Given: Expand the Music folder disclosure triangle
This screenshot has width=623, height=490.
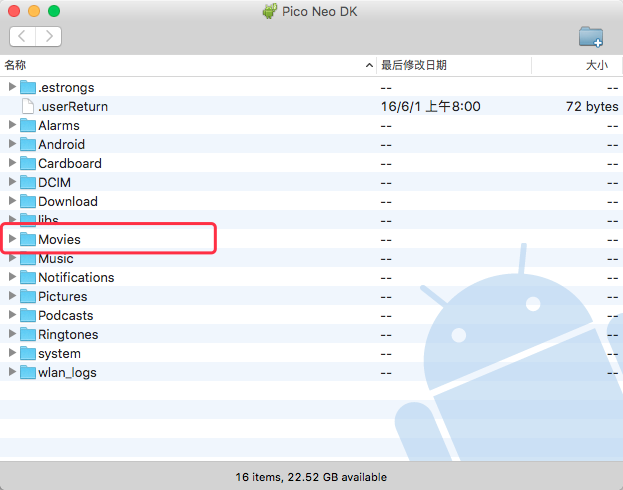Looking at the screenshot, I should click(12, 258).
